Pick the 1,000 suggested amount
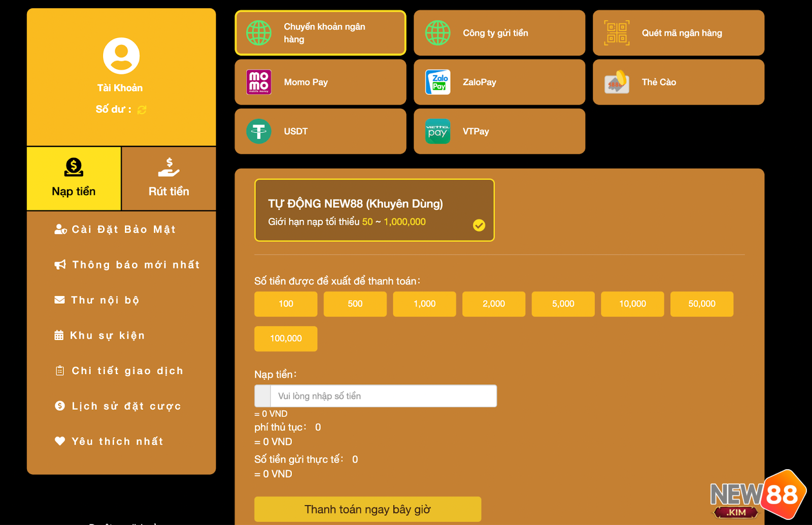Screen dimensions: 812x525 (424, 304)
